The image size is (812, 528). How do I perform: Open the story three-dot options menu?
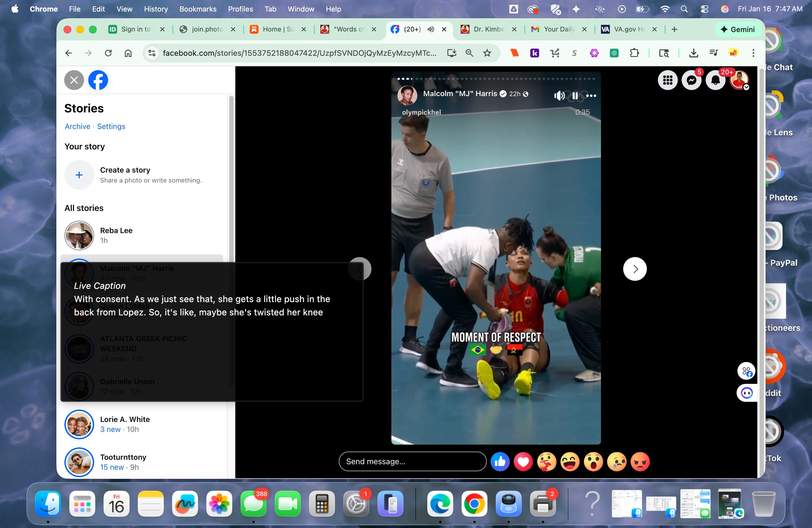[x=591, y=96]
